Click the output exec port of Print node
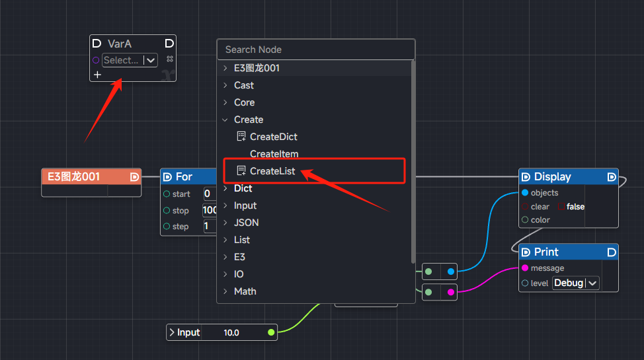644x360 pixels. click(x=611, y=252)
